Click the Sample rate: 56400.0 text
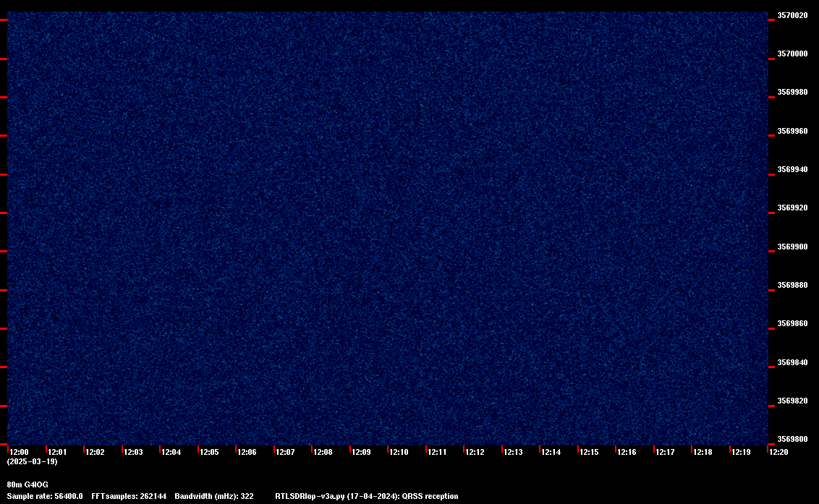 (x=45, y=496)
